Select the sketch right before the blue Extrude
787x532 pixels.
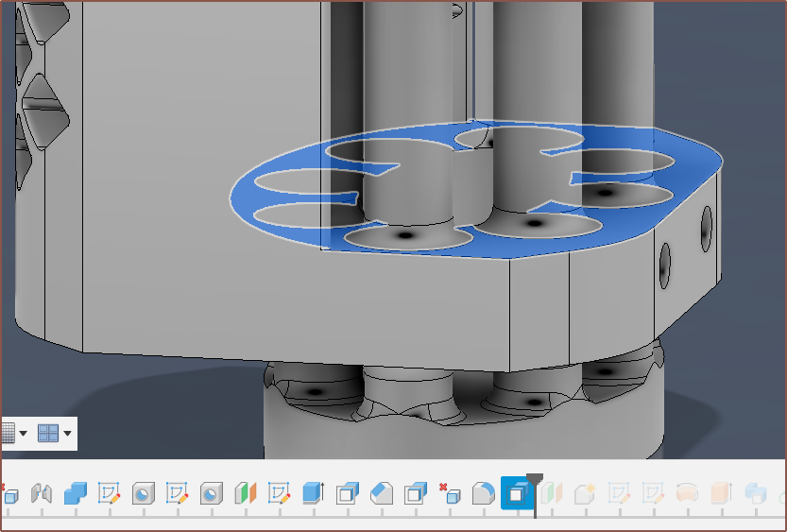(x=280, y=493)
